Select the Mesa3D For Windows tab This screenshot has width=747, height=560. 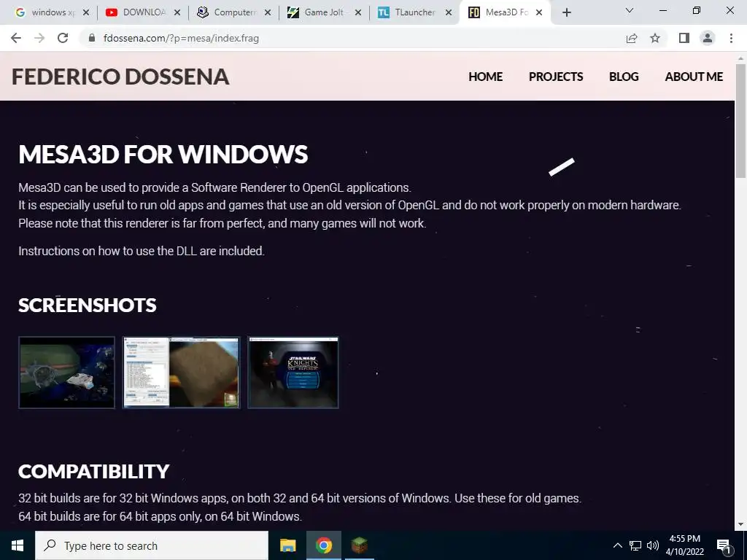[x=504, y=12]
